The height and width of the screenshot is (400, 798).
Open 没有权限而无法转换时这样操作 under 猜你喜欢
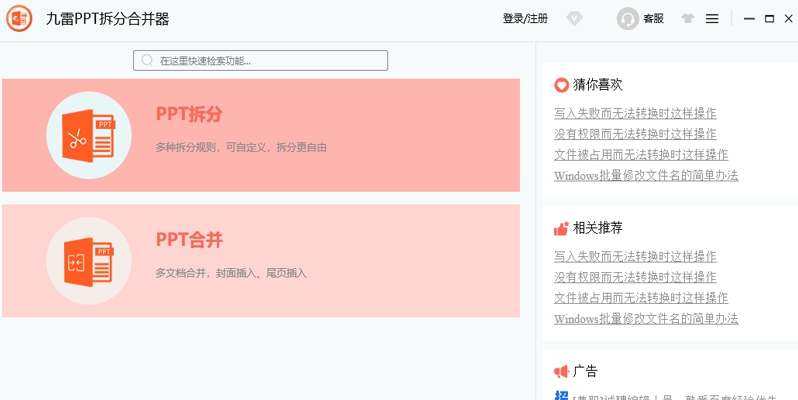(635, 134)
